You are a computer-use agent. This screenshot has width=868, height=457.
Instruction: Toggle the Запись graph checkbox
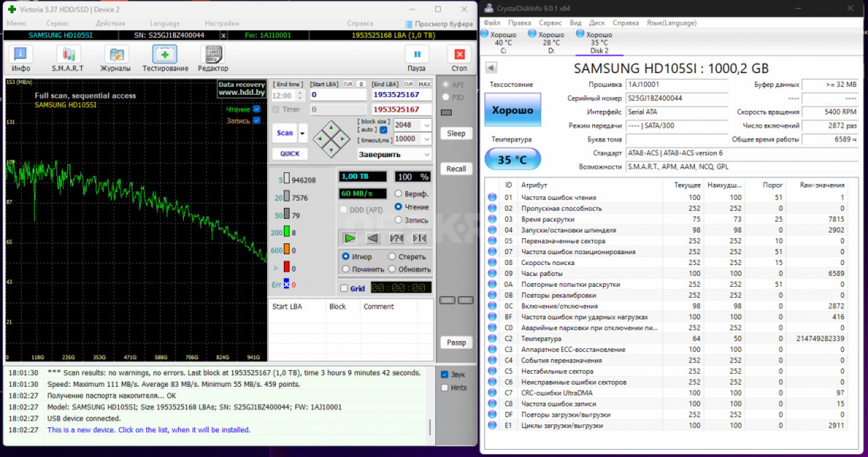point(256,121)
